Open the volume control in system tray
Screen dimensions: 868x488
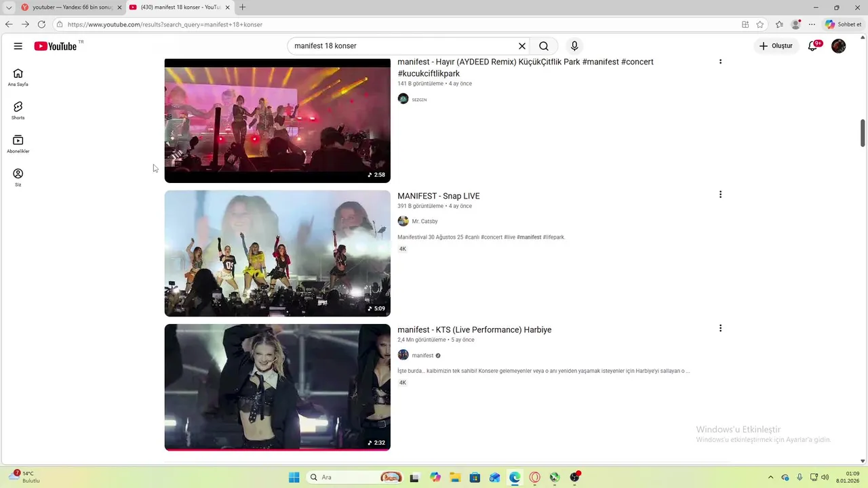pyautogui.click(x=825, y=477)
